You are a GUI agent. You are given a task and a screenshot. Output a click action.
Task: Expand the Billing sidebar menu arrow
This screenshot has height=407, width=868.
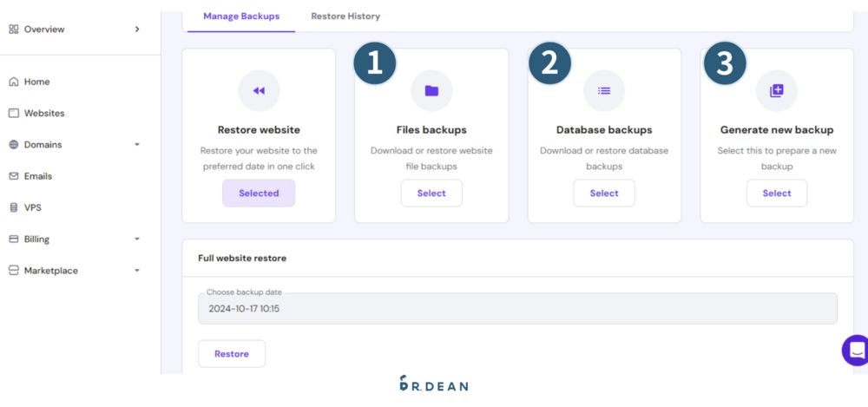click(x=137, y=239)
